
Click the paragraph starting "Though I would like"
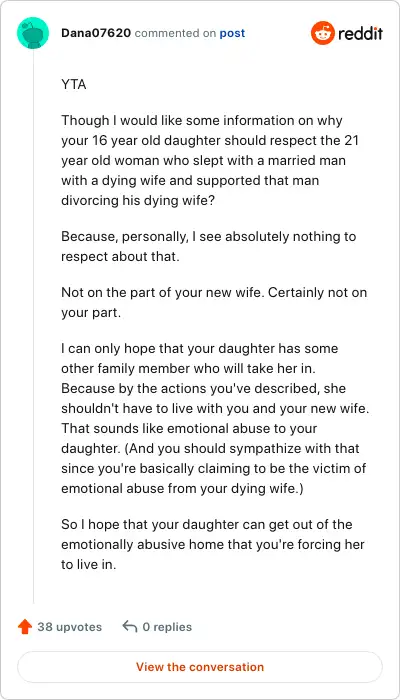pos(210,160)
